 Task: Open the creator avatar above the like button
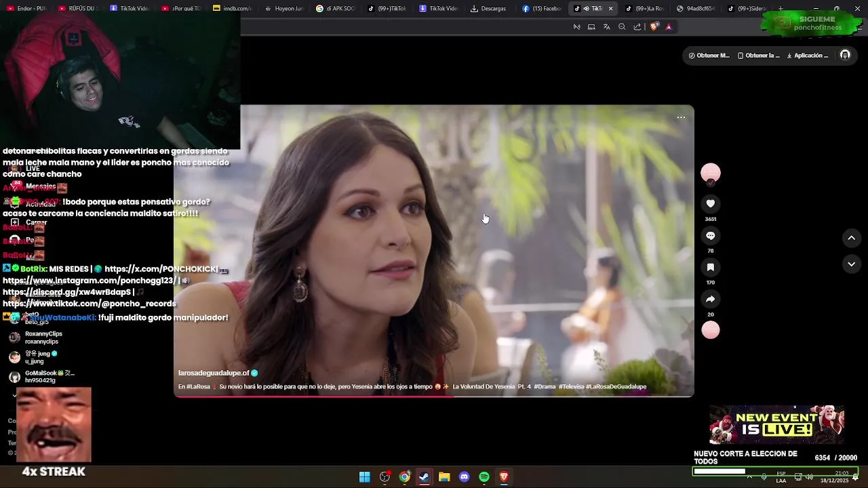pyautogui.click(x=711, y=173)
